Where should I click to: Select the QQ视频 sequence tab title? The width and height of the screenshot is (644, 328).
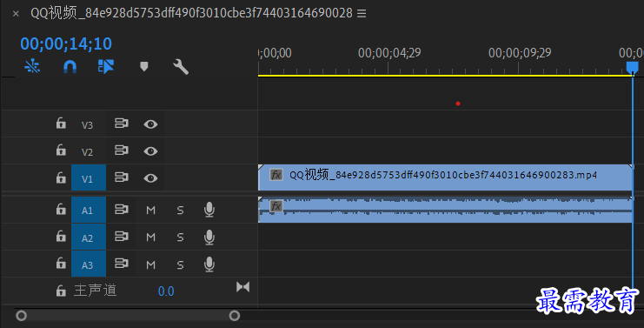[191, 13]
